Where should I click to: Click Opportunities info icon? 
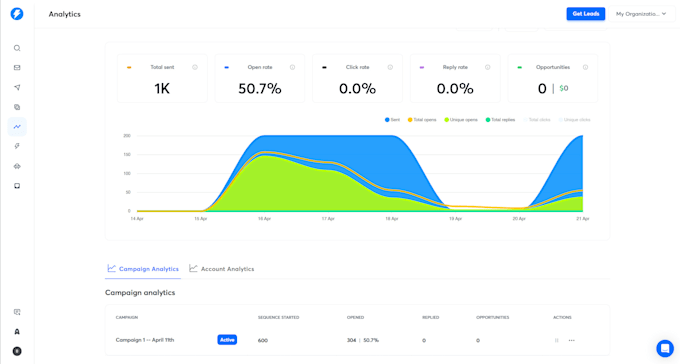tap(585, 67)
